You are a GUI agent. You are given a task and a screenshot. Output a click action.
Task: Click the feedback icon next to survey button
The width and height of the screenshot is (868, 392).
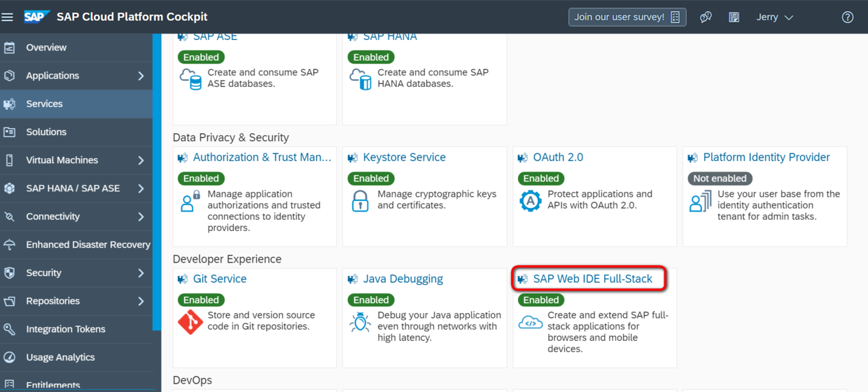pos(706,17)
